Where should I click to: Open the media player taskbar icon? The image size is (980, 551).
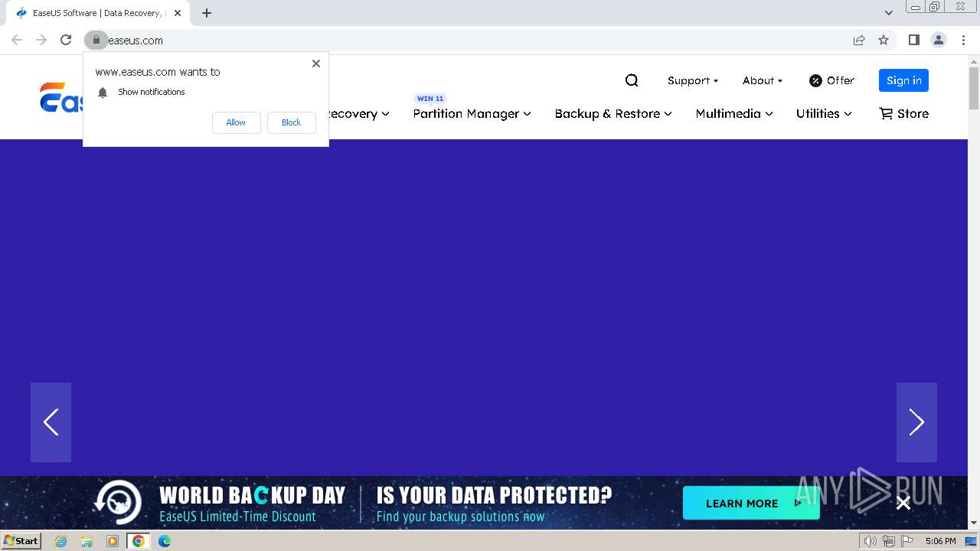click(x=113, y=541)
